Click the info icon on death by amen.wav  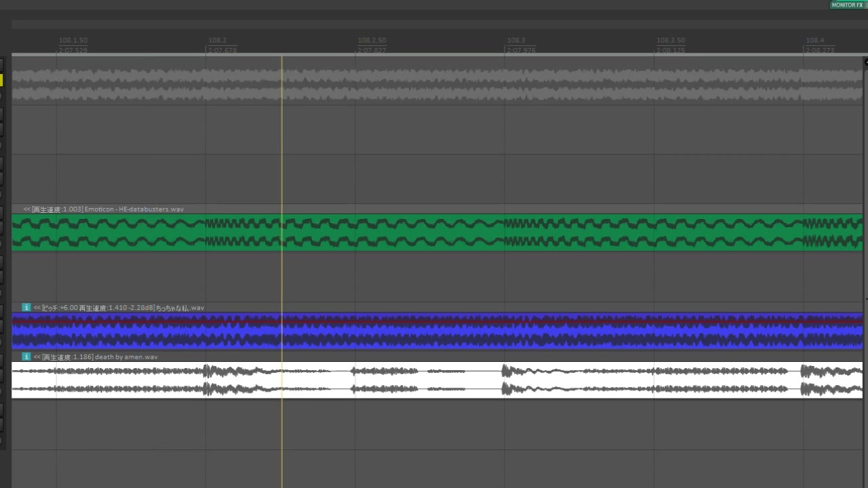26,357
